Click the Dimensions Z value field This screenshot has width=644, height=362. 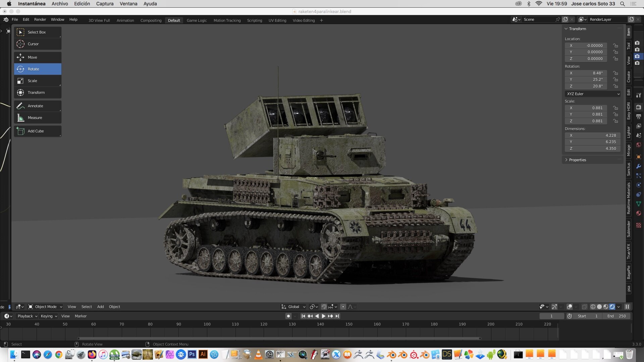click(592, 148)
